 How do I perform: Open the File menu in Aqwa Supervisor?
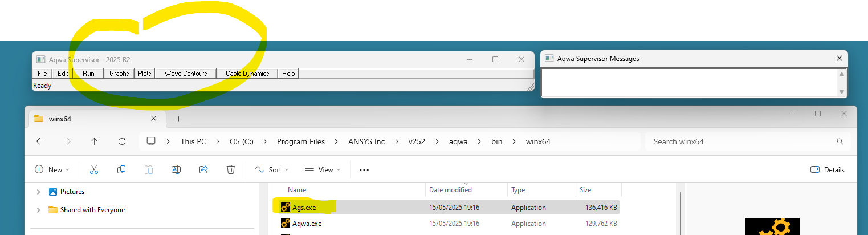pos(42,74)
